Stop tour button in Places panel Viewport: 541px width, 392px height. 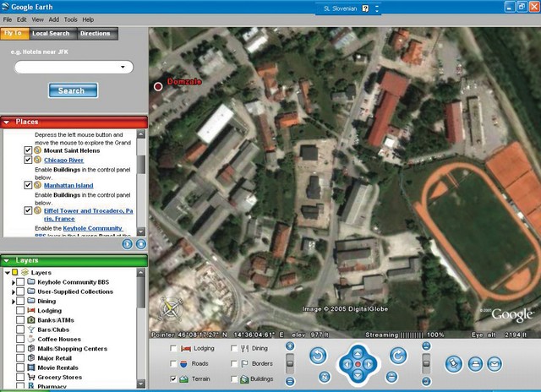141,244
